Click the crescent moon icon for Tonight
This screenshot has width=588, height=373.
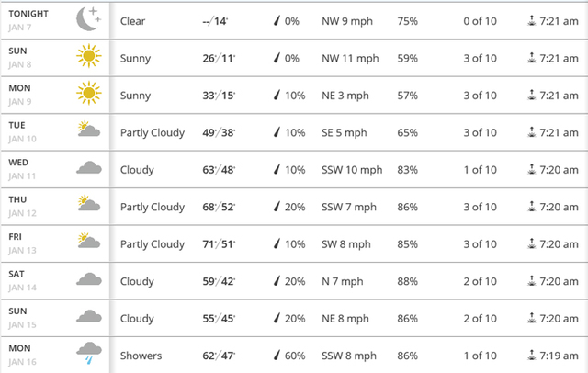(x=89, y=18)
